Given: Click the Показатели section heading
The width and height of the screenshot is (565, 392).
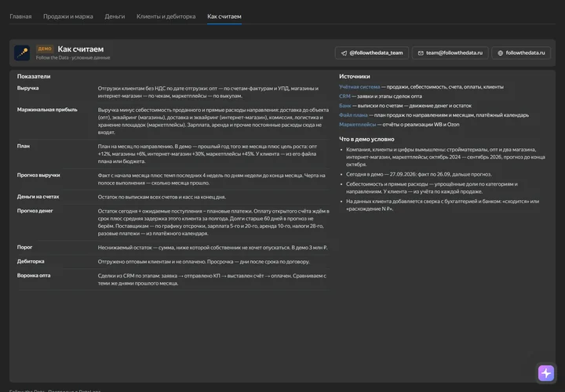Looking at the screenshot, I should 34,76.
